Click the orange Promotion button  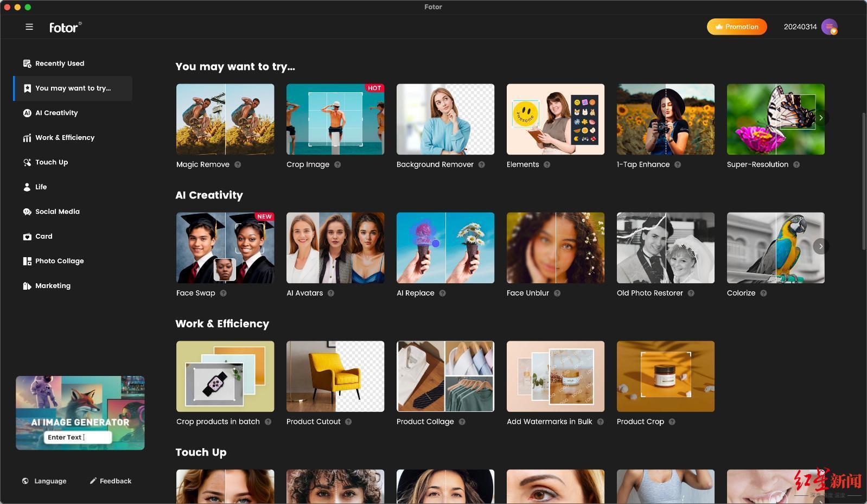736,27
